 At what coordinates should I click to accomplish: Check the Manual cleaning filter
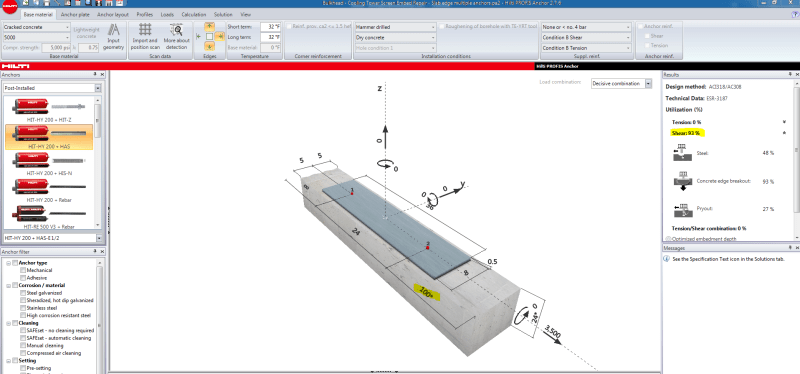coord(22,345)
